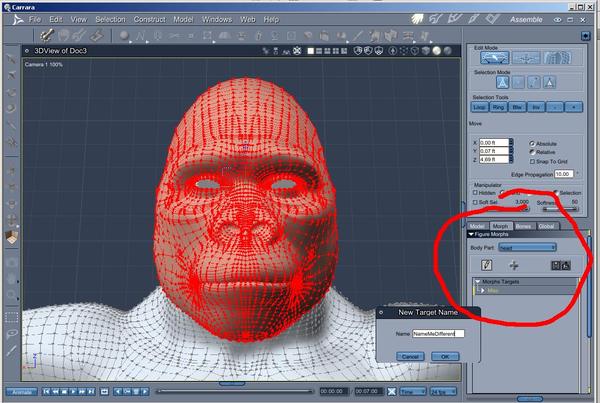Image resolution: width=600 pixels, height=403 pixels.
Task: Switch to the Model tab
Action: pos(477,226)
